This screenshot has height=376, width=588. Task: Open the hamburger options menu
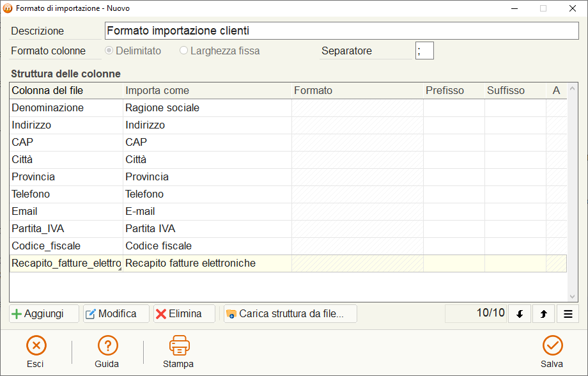[x=568, y=314]
